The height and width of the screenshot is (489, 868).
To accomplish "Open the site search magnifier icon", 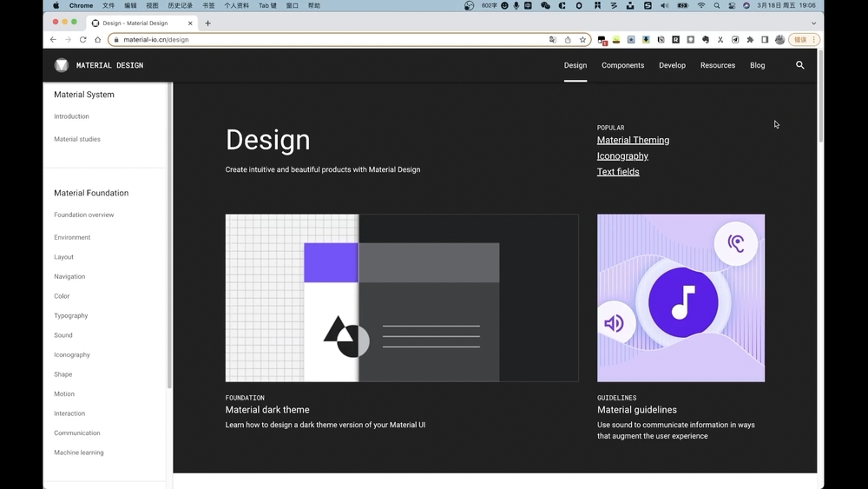I will pos(800,65).
